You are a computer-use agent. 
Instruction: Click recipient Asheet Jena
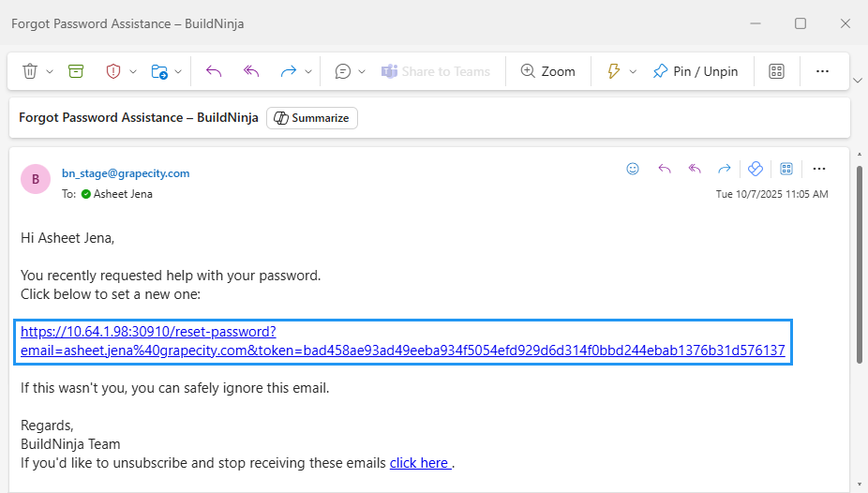[x=123, y=194]
